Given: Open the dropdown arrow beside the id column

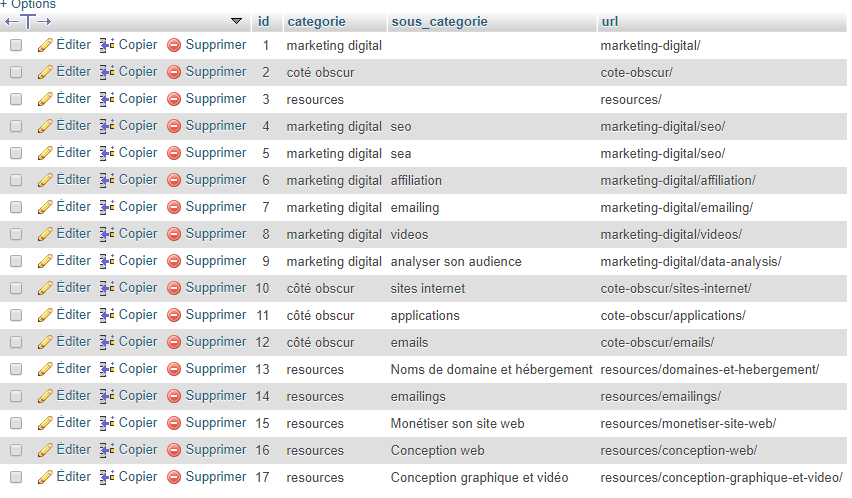Looking at the screenshot, I should [x=236, y=21].
